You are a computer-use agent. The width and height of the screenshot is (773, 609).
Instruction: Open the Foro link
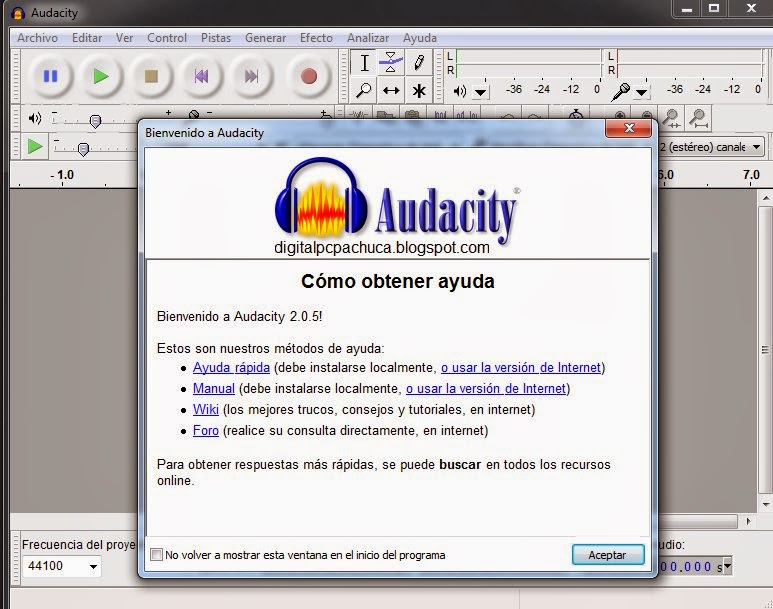coord(206,430)
